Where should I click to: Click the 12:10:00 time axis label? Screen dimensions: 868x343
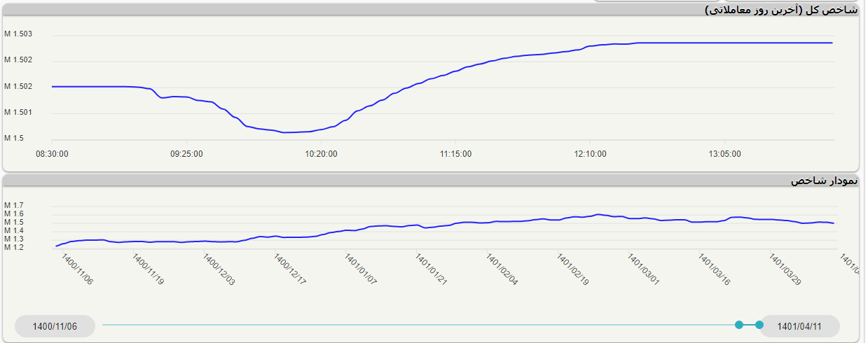[591, 153]
